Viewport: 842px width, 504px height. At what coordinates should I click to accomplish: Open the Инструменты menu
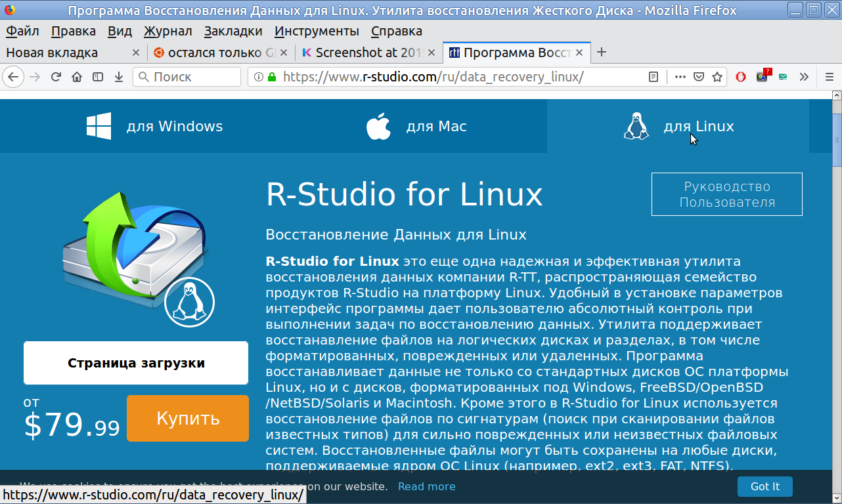click(x=317, y=31)
